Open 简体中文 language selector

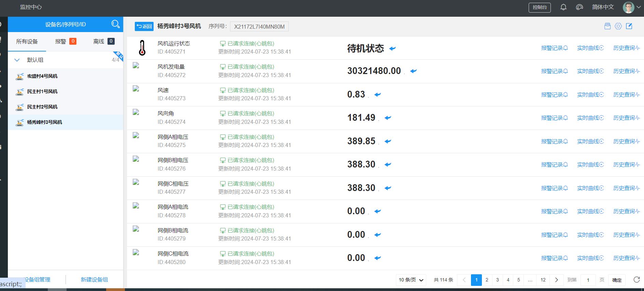point(603,7)
